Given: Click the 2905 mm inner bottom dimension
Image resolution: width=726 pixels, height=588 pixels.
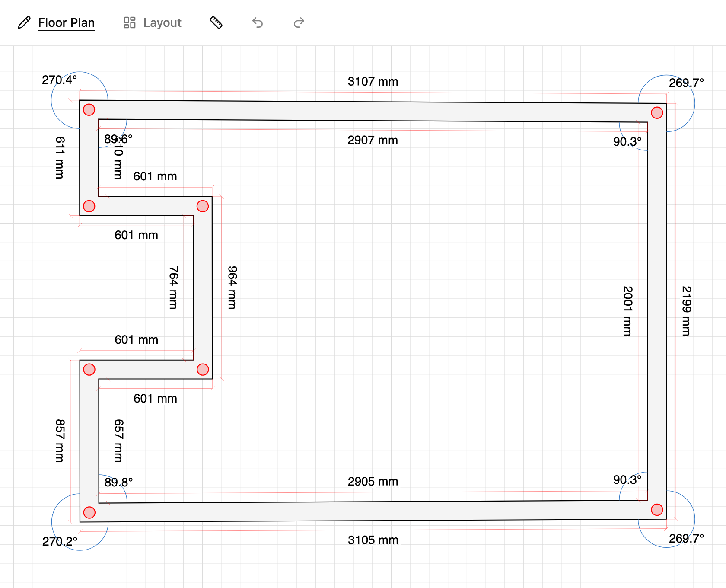Looking at the screenshot, I should click(x=373, y=481).
